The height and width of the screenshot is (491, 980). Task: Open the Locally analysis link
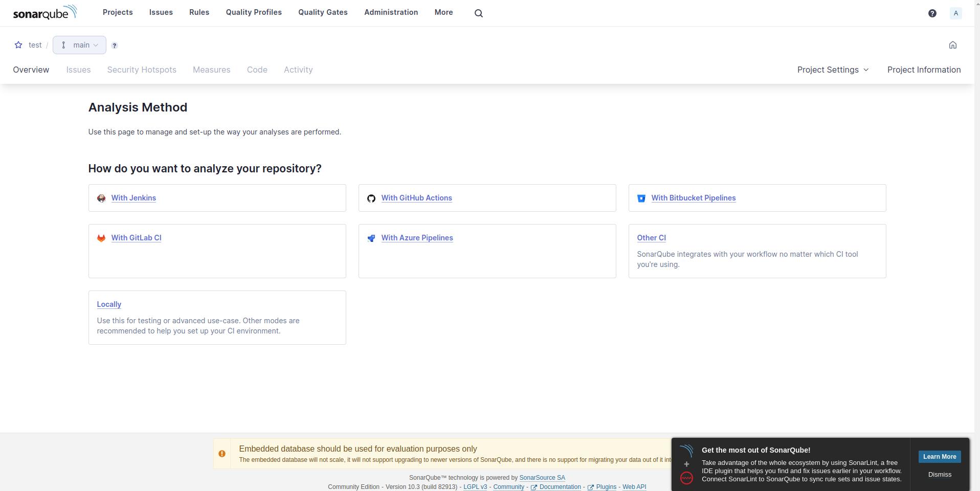point(108,304)
